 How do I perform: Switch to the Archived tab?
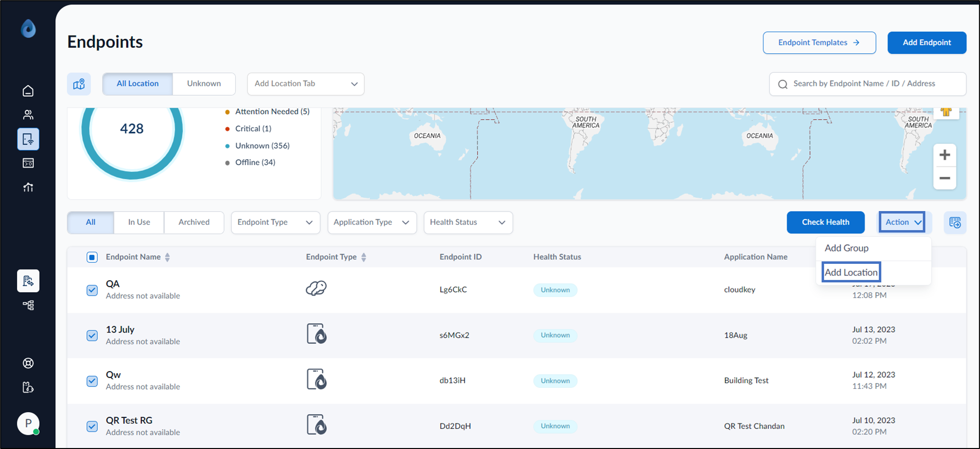[194, 222]
